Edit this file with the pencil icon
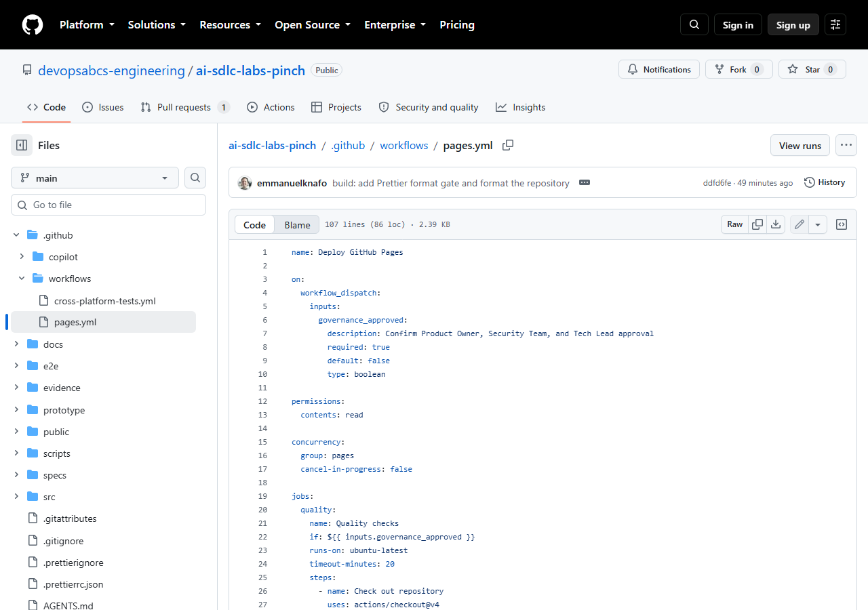The image size is (868, 610). (x=800, y=224)
